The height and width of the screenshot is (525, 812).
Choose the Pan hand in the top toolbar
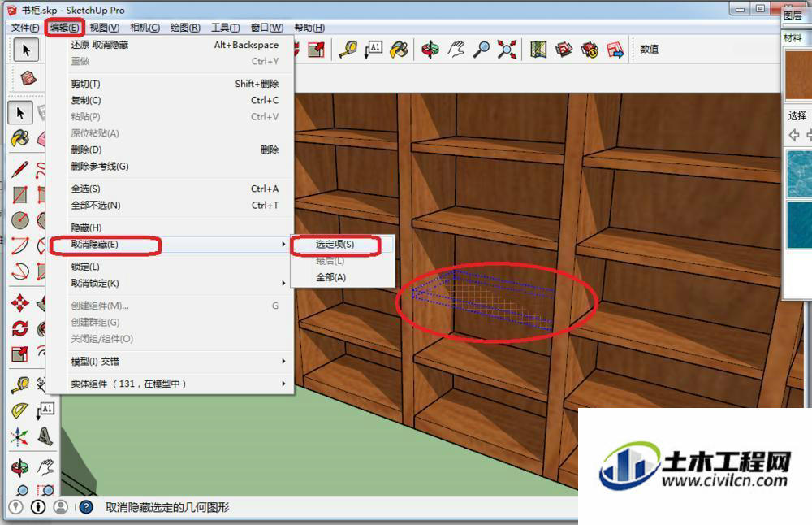pyautogui.click(x=456, y=50)
